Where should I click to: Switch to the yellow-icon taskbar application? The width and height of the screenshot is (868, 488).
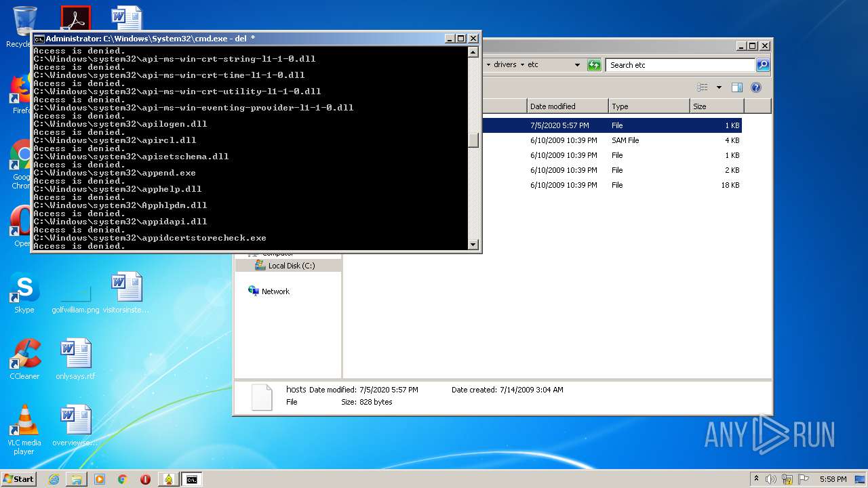(168, 479)
